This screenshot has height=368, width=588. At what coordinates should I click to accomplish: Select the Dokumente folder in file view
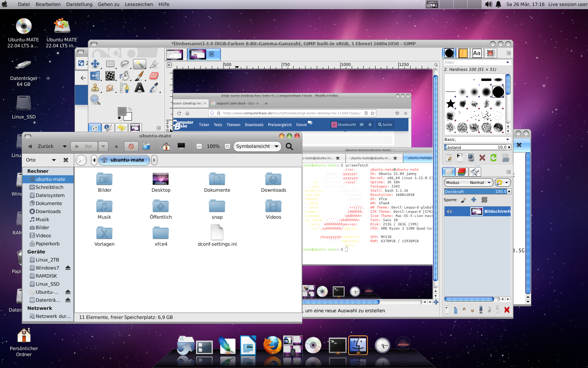(x=217, y=183)
